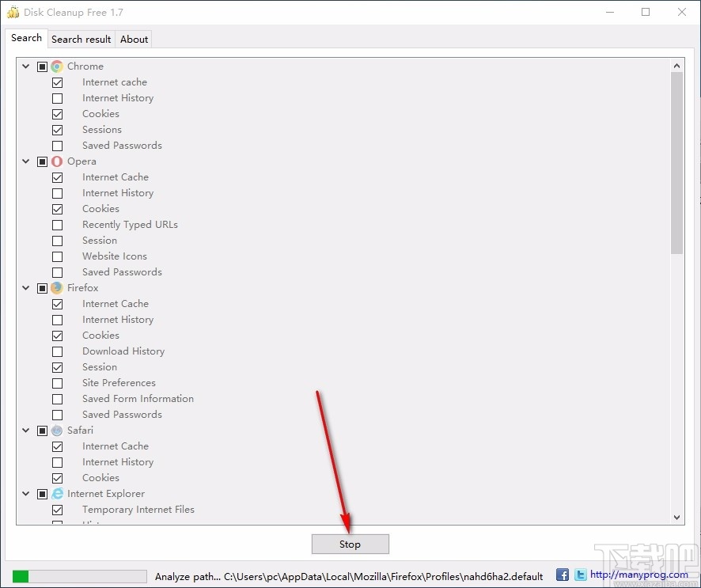The image size is (701, 588).
Task: Collapse the Chrome tree node
Action: [26, 66]
